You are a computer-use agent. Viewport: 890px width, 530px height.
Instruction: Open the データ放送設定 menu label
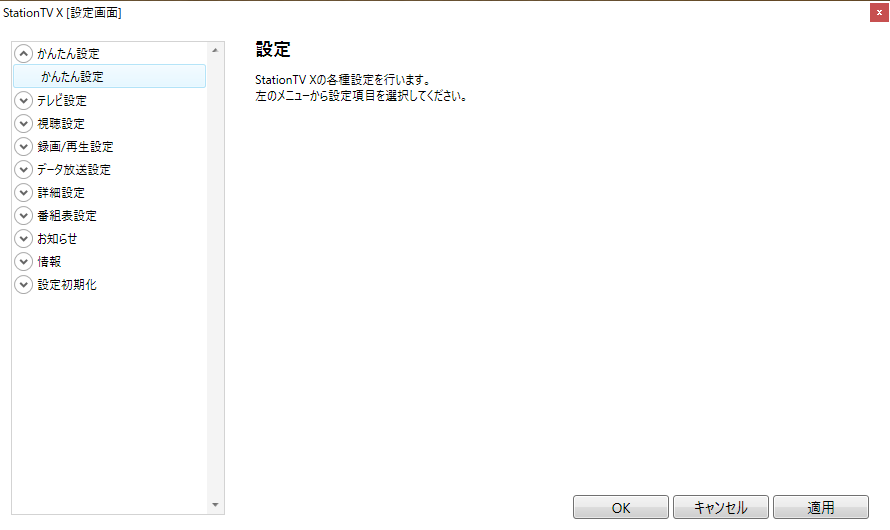74,169
